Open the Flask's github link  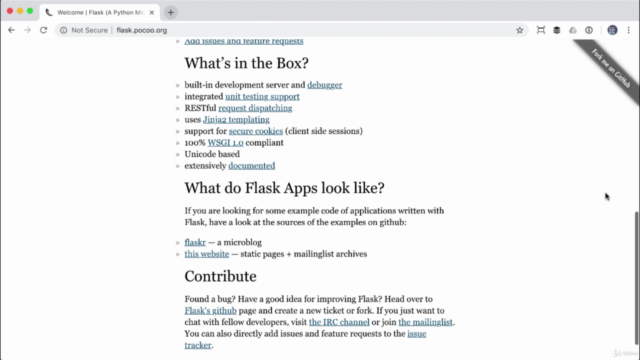tap(210, 311)
